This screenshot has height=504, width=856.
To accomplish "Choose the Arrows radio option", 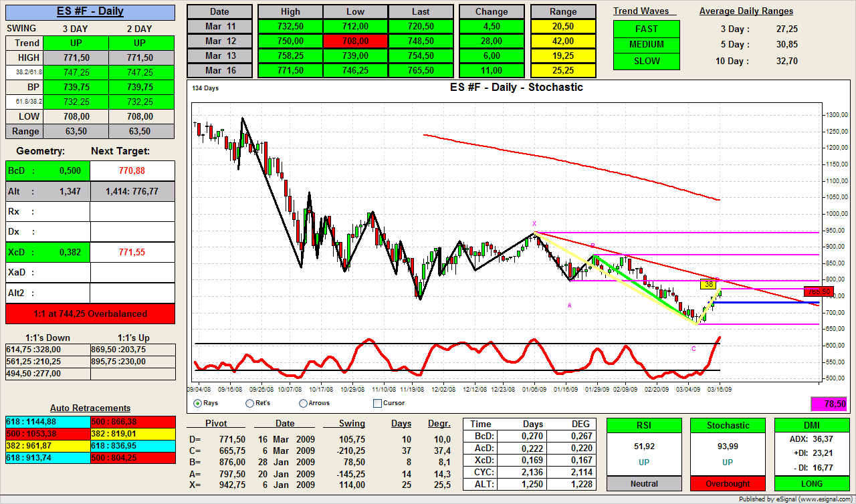I will pyautogui.click(x=304, y=403).
